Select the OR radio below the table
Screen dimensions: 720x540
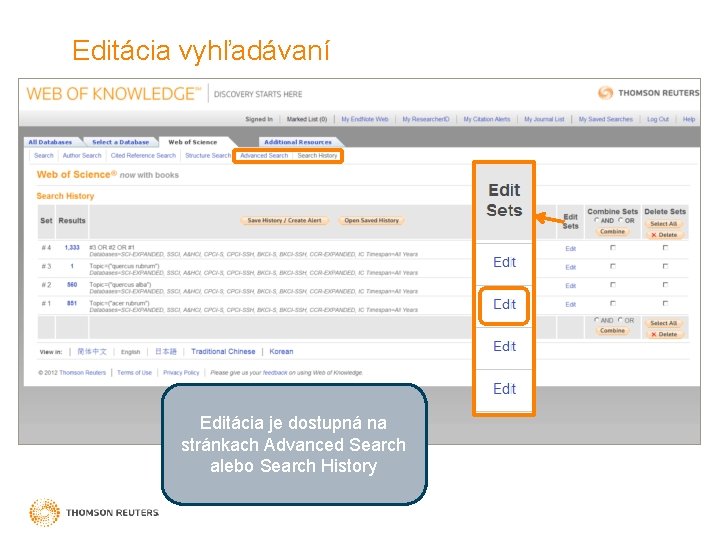click(620, 320)
